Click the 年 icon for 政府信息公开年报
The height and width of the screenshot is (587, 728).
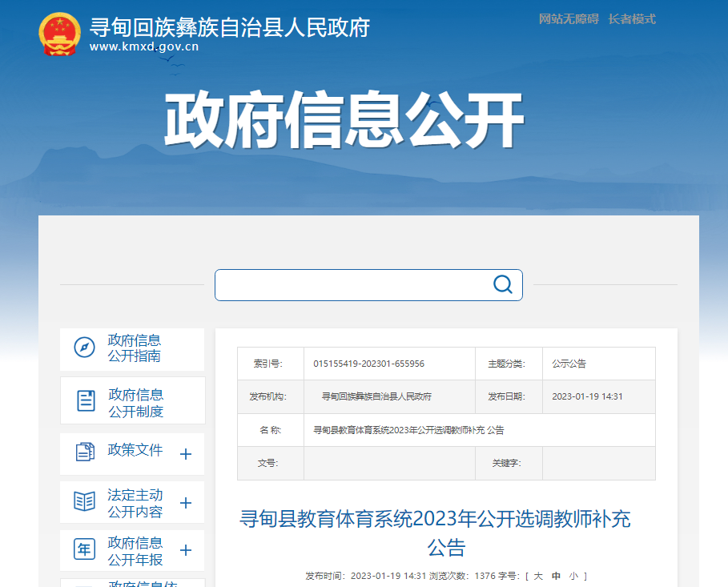coord(85,549)
